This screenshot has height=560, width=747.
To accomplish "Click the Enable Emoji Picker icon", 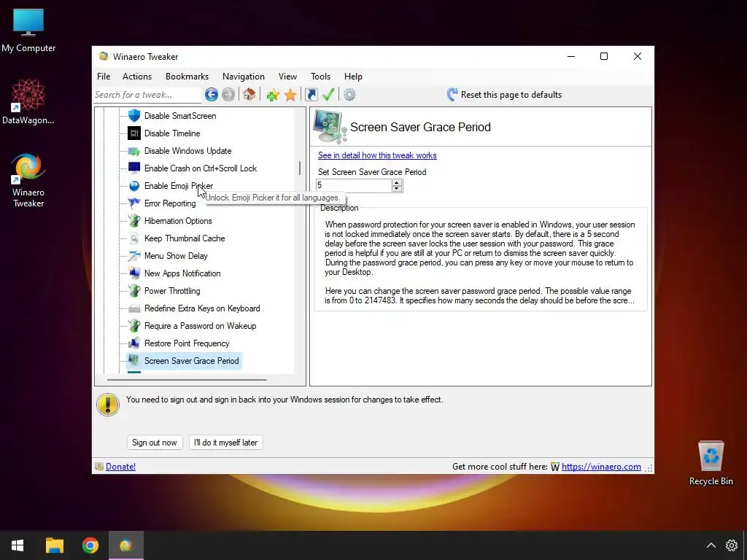I will 134,186.
